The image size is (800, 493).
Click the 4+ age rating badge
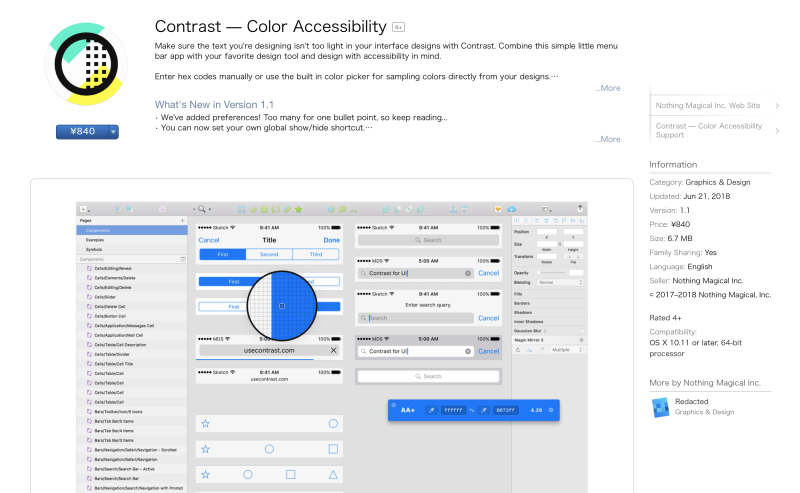coord(398,27)
